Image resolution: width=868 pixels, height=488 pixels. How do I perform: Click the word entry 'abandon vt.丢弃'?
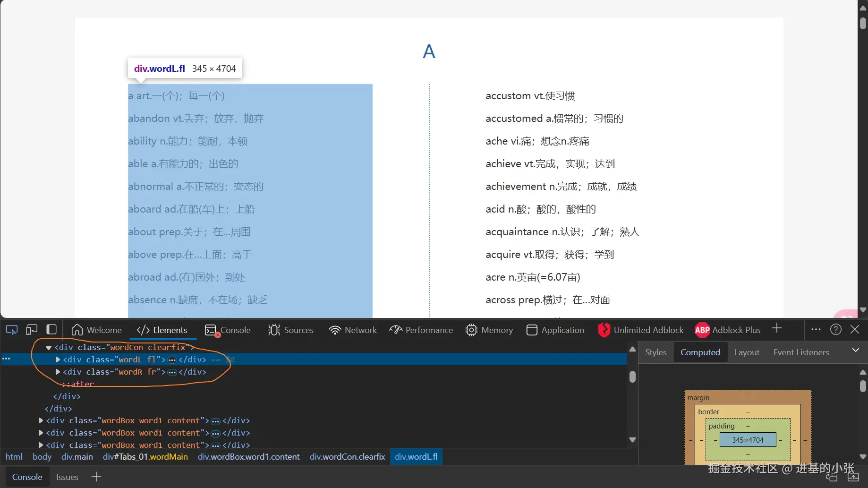[x=196, y=119]
